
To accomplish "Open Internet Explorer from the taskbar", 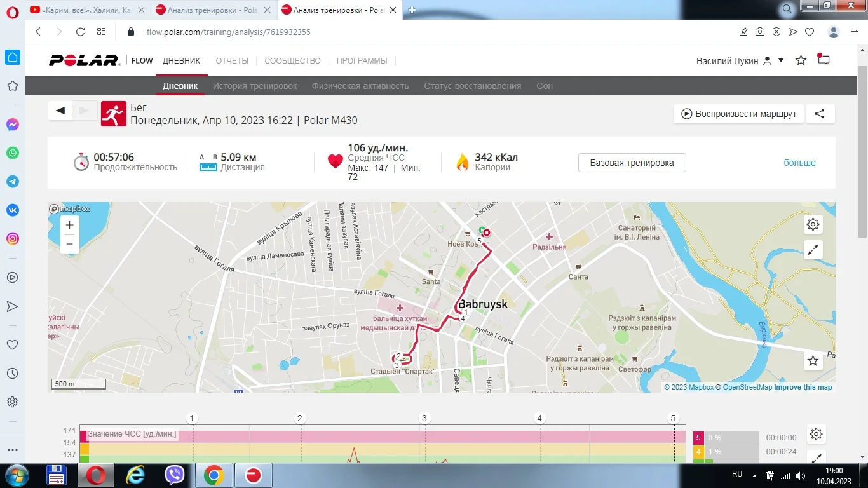I will (x=135, y=475).
